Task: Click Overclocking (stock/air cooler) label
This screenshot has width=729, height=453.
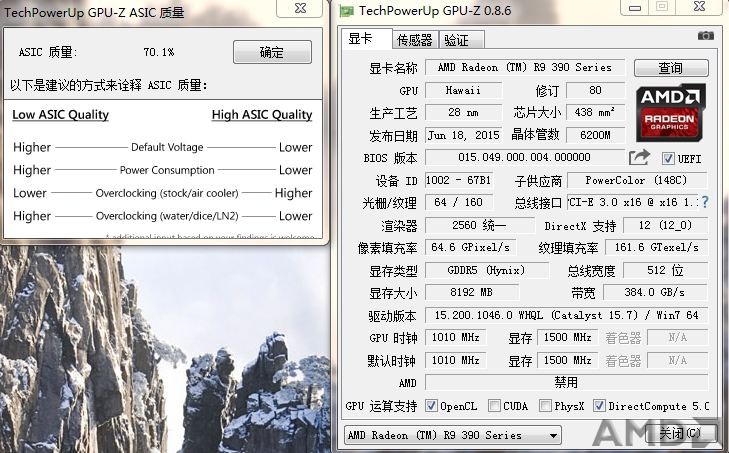Action: click(x=167, y=193)
